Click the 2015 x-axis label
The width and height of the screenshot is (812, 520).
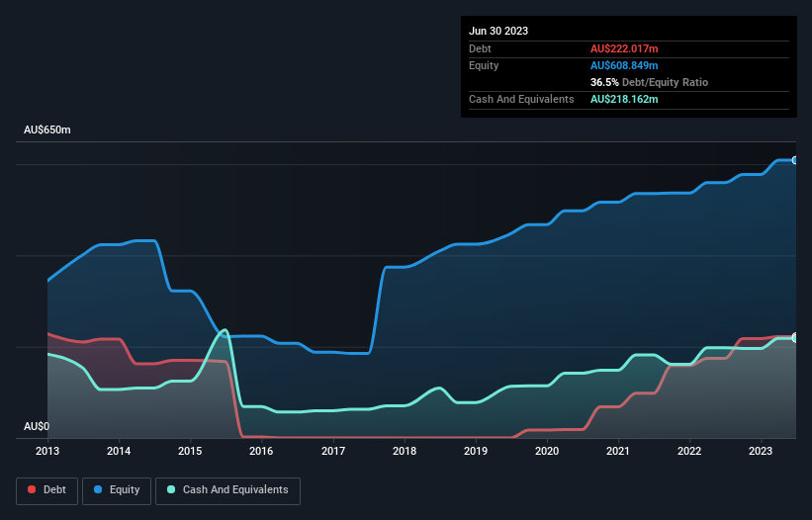click(190, 451)
